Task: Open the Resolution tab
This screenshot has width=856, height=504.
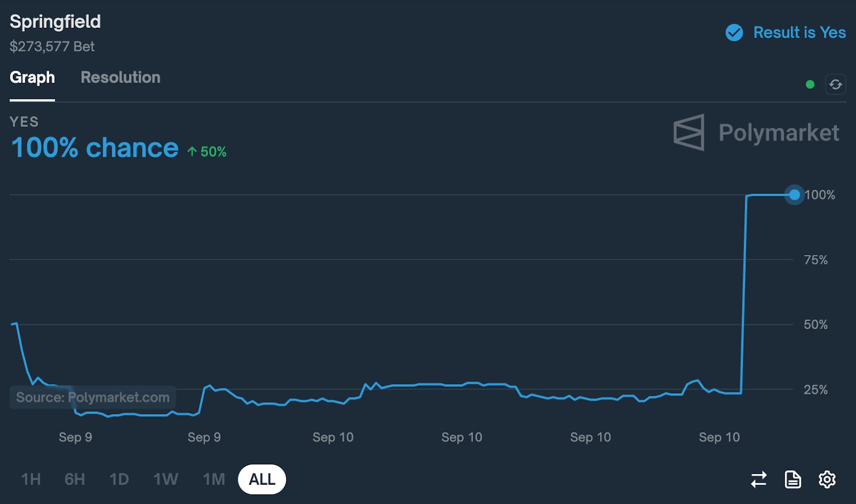Action: point(120,78)
